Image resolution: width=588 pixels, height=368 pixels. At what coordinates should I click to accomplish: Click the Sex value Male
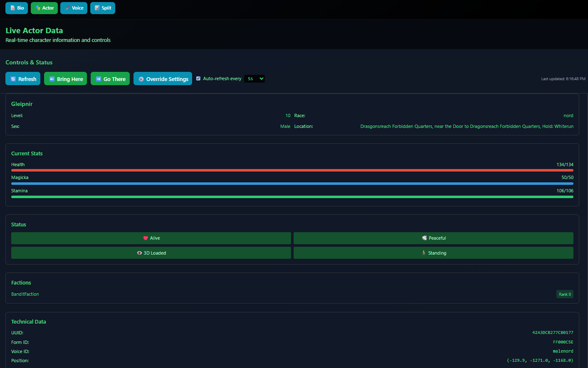point(285,126)
